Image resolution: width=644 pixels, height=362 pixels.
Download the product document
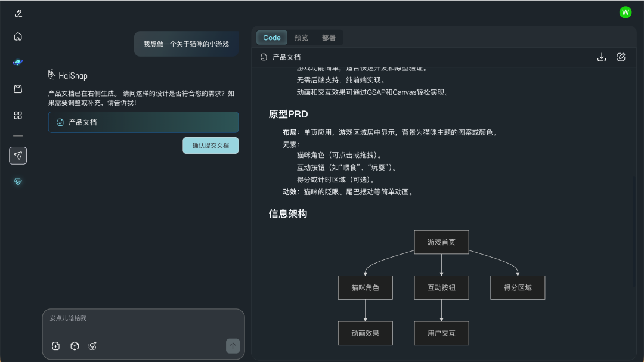click(x=602, y=57)
